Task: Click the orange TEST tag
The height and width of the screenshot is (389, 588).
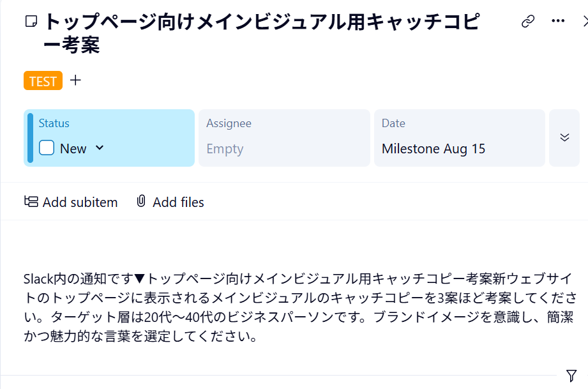Action: [43, 81]
